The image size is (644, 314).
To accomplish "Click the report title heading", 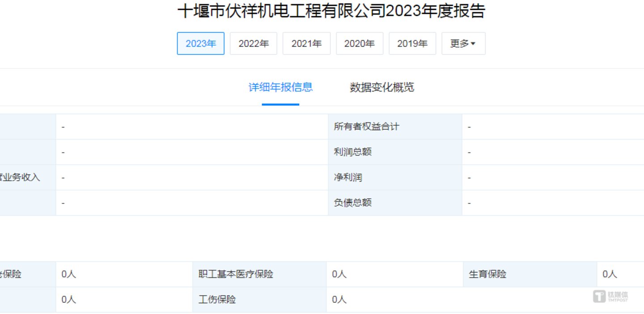I will (x=331, y=12).
